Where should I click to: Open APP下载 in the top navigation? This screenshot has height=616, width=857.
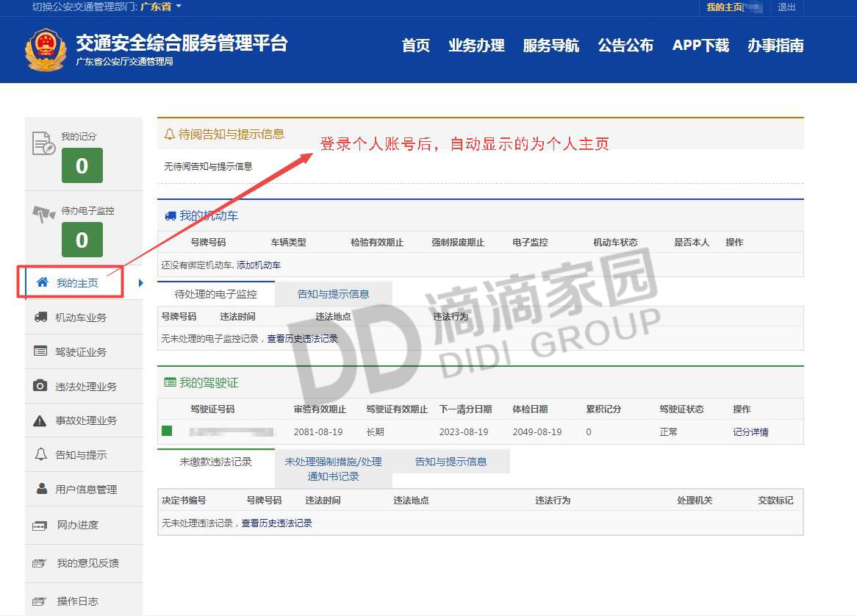click(700, 46)
